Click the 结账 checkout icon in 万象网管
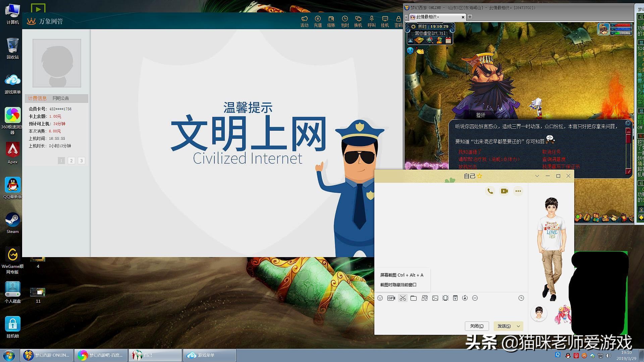The height and width of the screenshot is (362, 644). pyautogui.click(x=331, y=21)
